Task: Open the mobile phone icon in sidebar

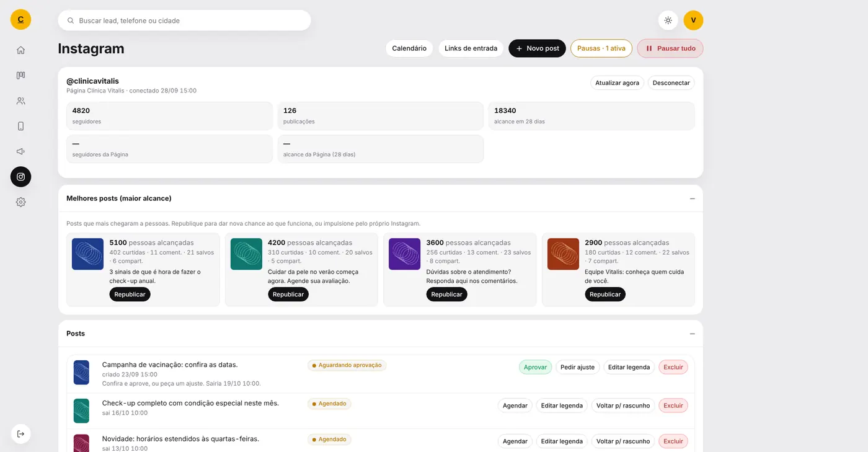Action: point(20,126)
